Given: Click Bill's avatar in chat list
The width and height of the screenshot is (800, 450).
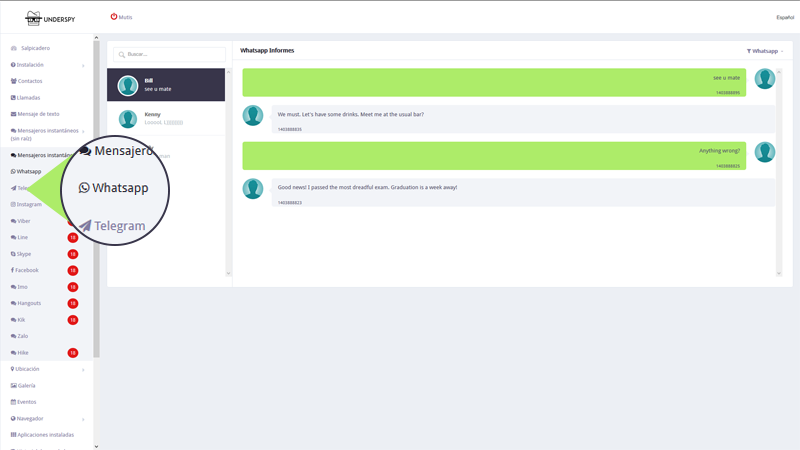Looking at the screenshot, I should [128, 85].
